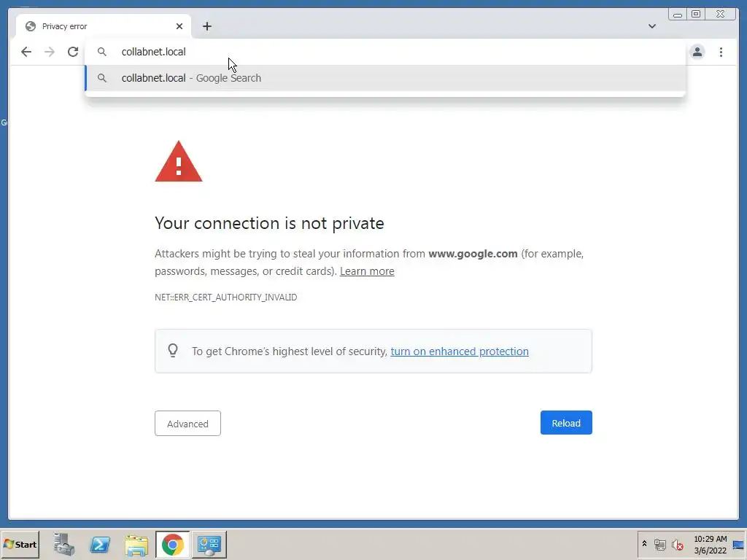Open the Chrome profile avatar menu
747x560 pixels.
(x=697, y=52)
